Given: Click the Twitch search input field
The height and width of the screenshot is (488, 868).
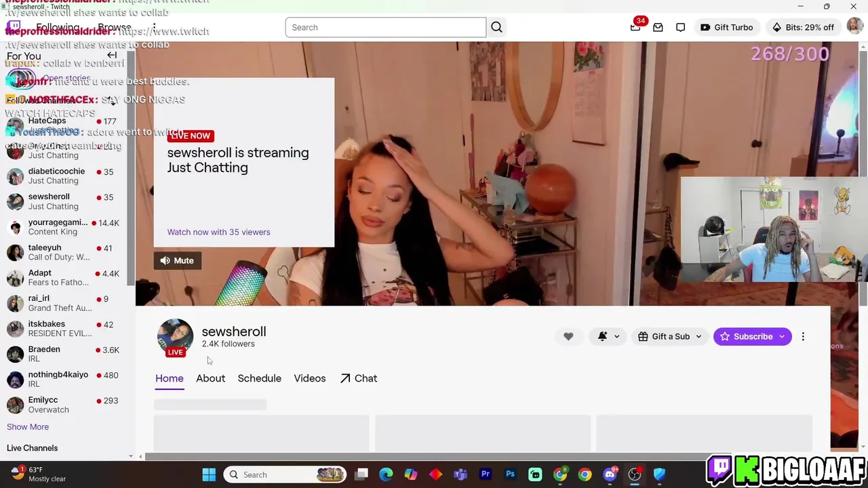Looking at the screenshot, I should (385, 27).
